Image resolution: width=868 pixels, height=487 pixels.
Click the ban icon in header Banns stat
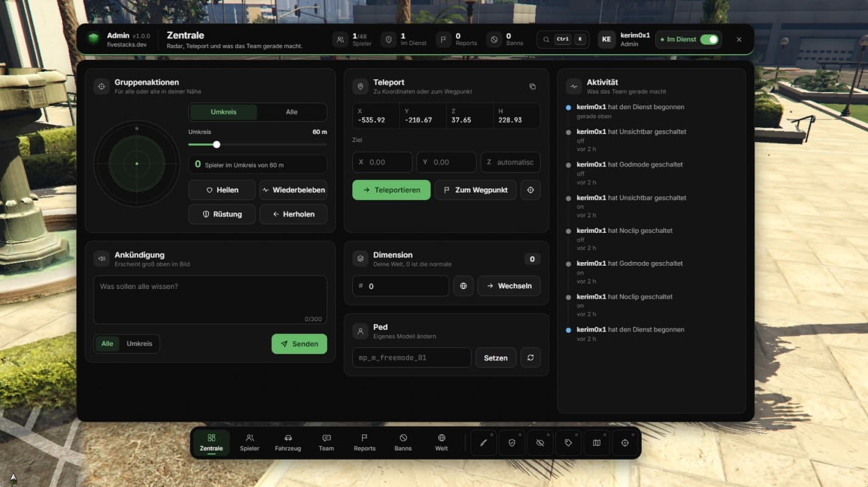pos(494,40)
